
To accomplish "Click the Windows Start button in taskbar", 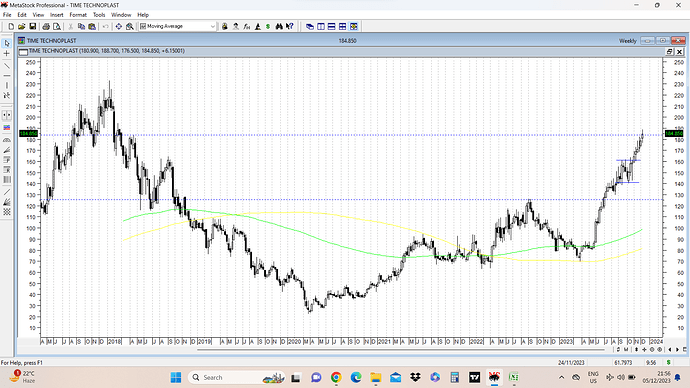I will [176, 377].
